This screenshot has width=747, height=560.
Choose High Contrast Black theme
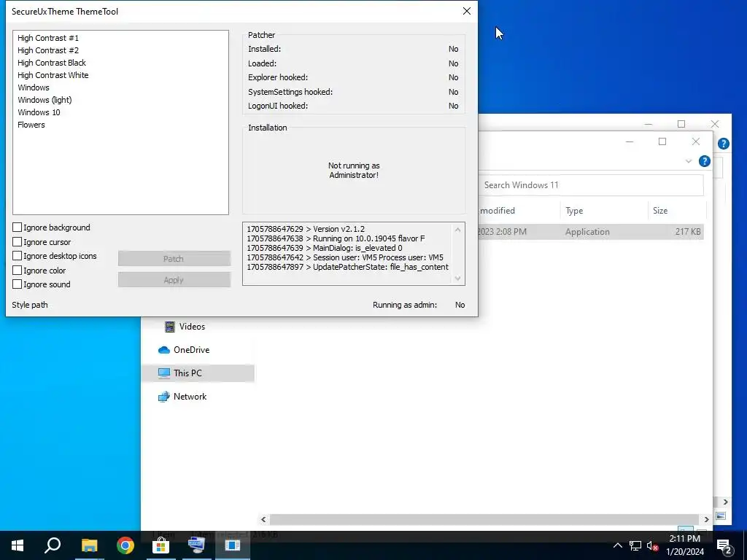point(52,63)
